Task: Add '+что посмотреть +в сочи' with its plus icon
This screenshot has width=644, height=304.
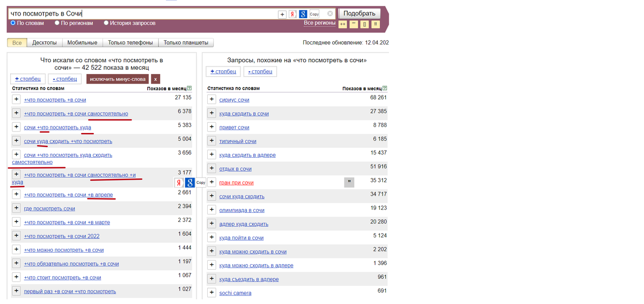Action: [16, 99]
